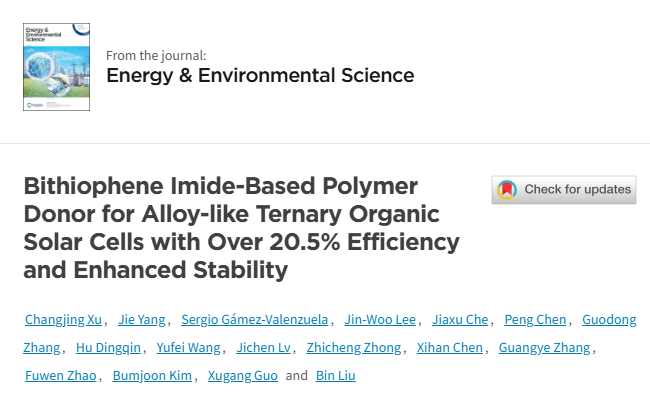The height and width of the screenshot is (400, 650).
Task: Open author link Zhicheng Zhong
Action: click(x=354, y=347)
